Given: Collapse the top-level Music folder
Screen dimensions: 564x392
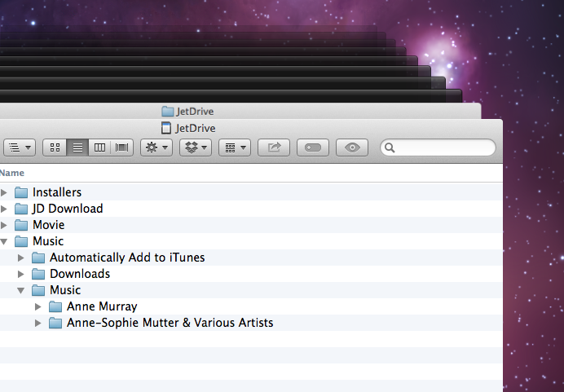Looking at the screenshot, I should tap(4, 241).
